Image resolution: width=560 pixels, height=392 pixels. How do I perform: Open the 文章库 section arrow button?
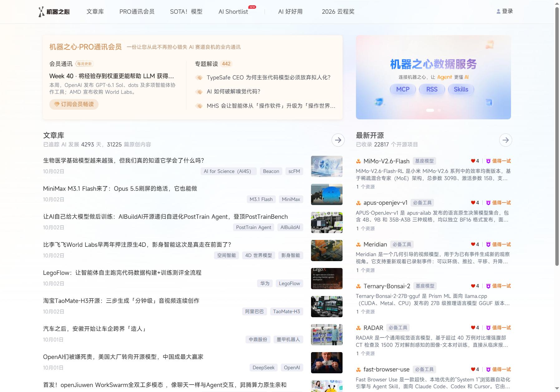click(338, 140)
